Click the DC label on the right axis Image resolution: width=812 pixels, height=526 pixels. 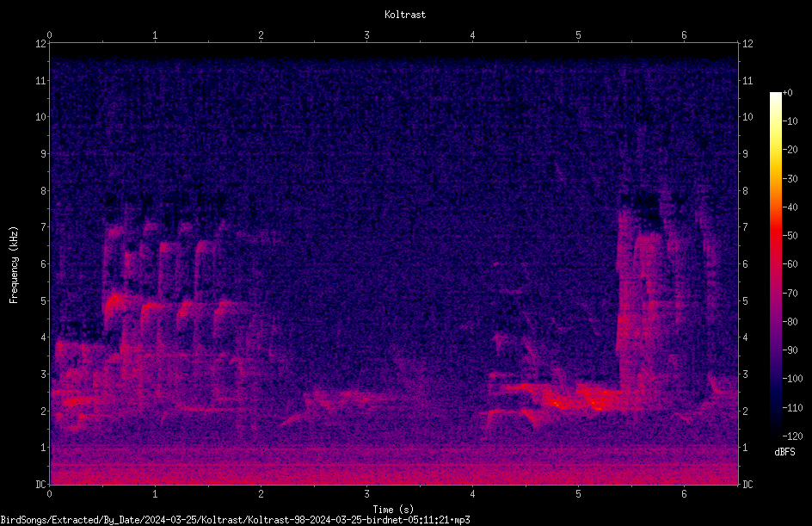[x=747, y=484]
